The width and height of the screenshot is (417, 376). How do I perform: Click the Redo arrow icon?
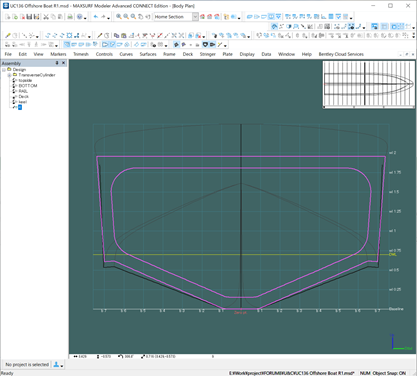[103, 17]
